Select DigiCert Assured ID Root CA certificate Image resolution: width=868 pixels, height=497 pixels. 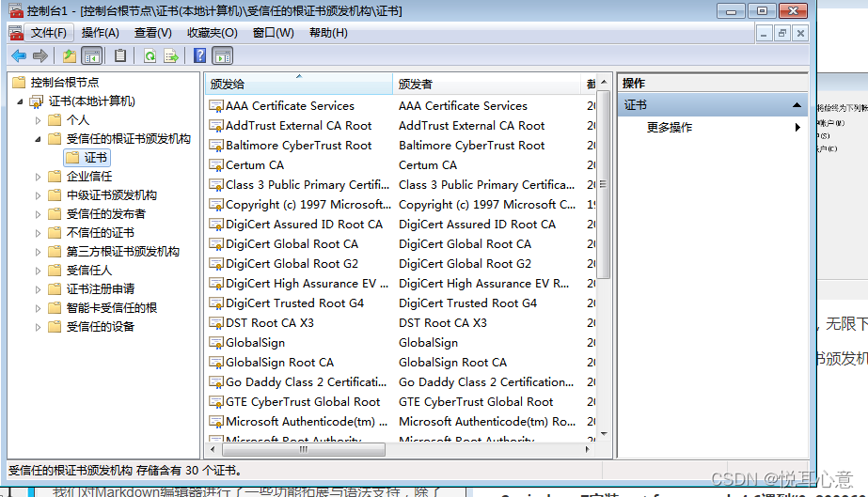[304, 225]
